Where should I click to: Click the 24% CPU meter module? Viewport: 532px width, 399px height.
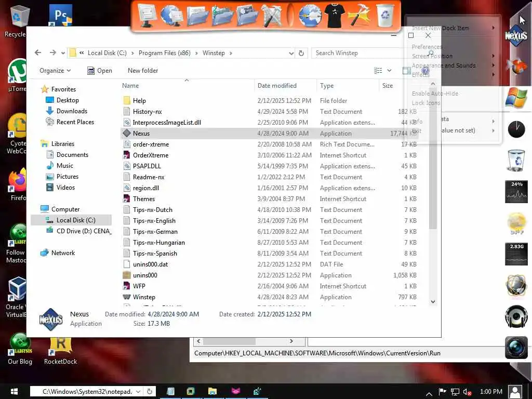tap(516, 192)
